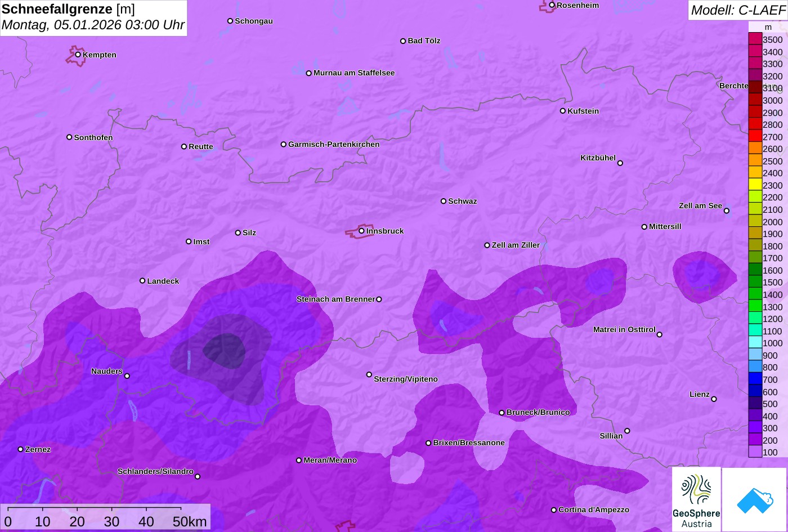
Task: Click the 1000 legend value
Action: 772,343
